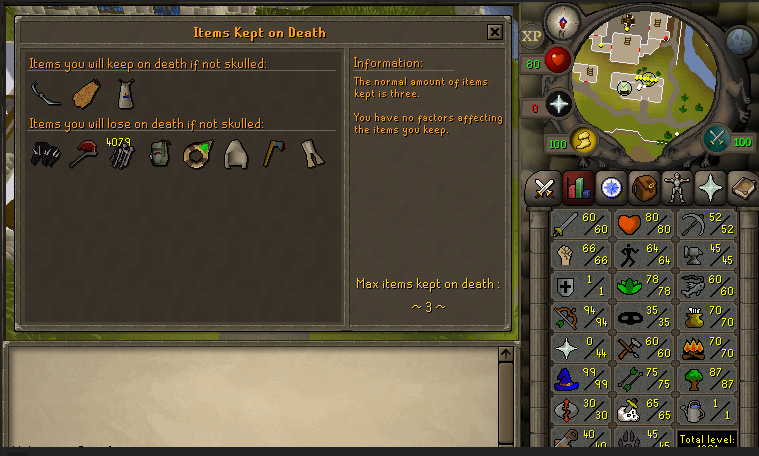Click the Woodcutting skill icon
The image size is (759, 456).
(693, 379)
